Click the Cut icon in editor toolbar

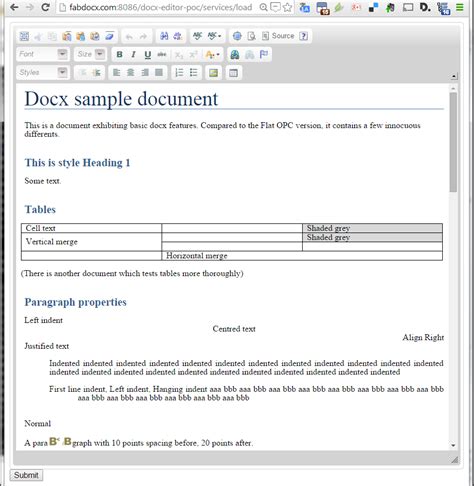click(x=38, y=36)
